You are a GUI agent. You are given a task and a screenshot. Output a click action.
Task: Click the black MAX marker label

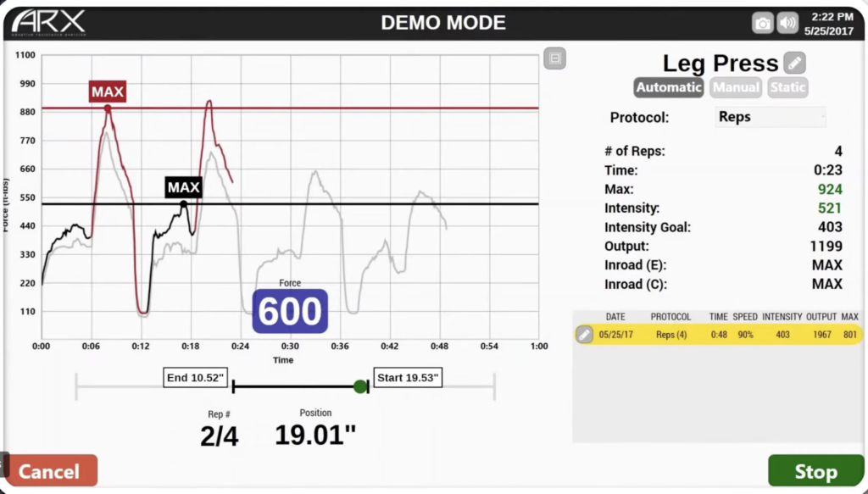point(184,187)
